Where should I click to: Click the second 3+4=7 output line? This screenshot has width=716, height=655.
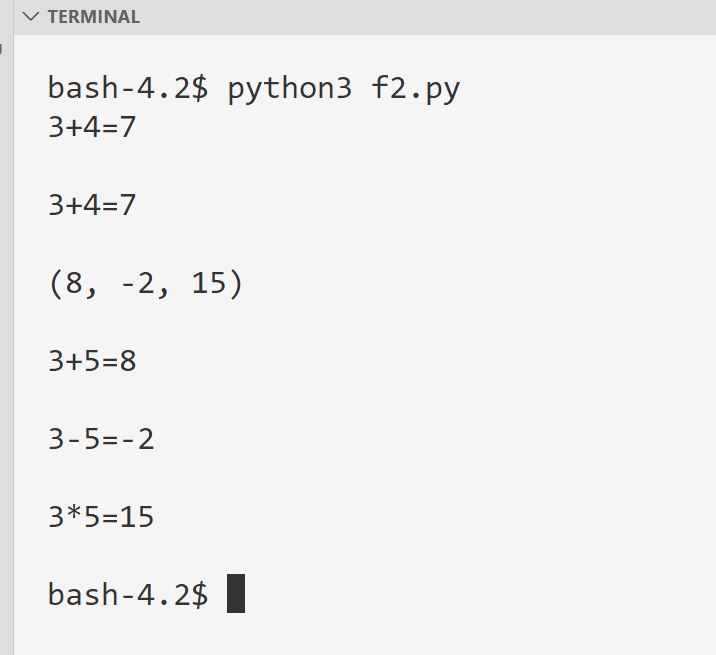click(92, 206)
